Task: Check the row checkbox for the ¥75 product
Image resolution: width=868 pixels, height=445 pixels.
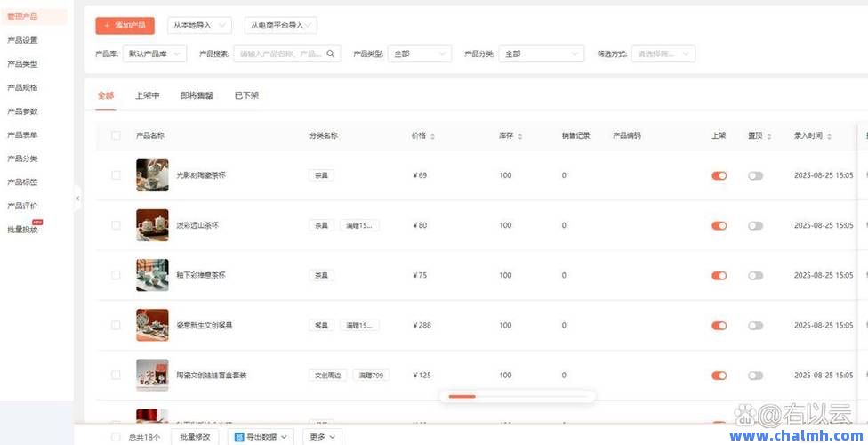Action: (116, 275)
